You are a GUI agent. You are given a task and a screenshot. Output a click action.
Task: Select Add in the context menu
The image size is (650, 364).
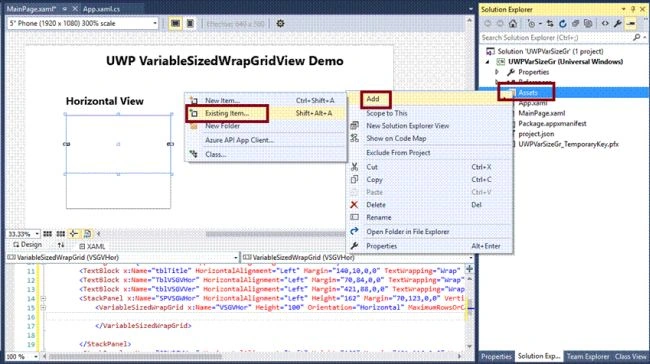pyautogui.click(x=429, y=99)
